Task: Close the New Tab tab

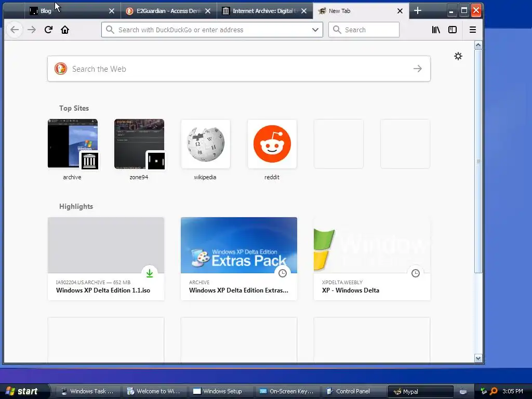Action: tap(400, 11)
